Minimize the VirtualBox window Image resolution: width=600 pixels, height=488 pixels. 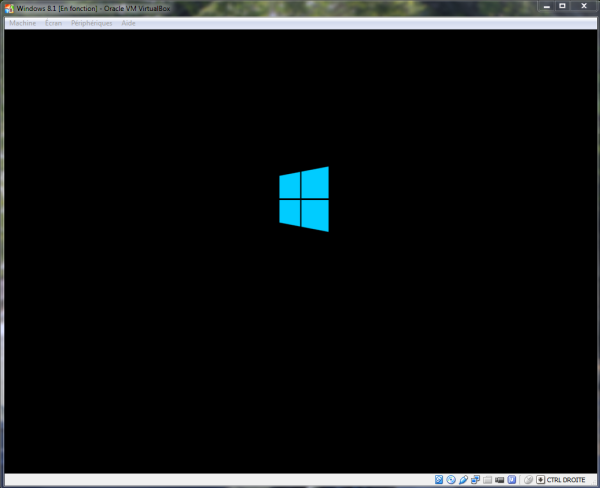(x=547, y=6)
